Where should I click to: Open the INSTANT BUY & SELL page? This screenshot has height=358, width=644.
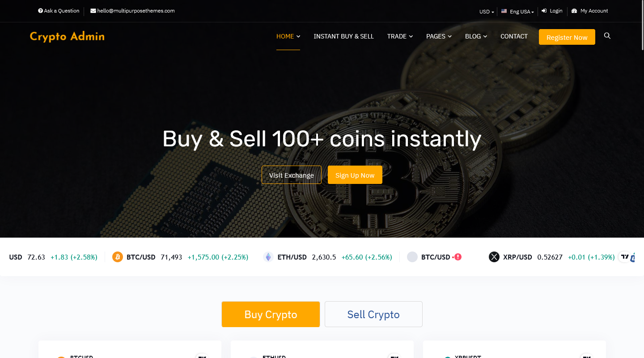click(343, 36)
